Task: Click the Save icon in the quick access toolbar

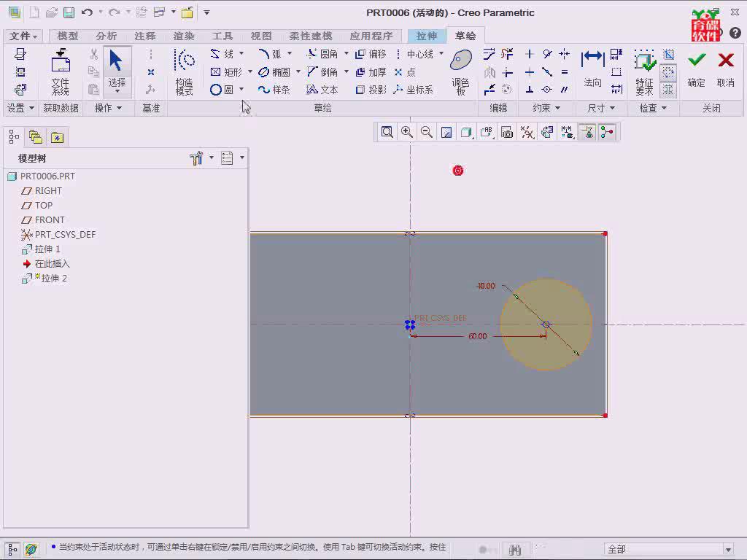Action: tap(69, 13)
